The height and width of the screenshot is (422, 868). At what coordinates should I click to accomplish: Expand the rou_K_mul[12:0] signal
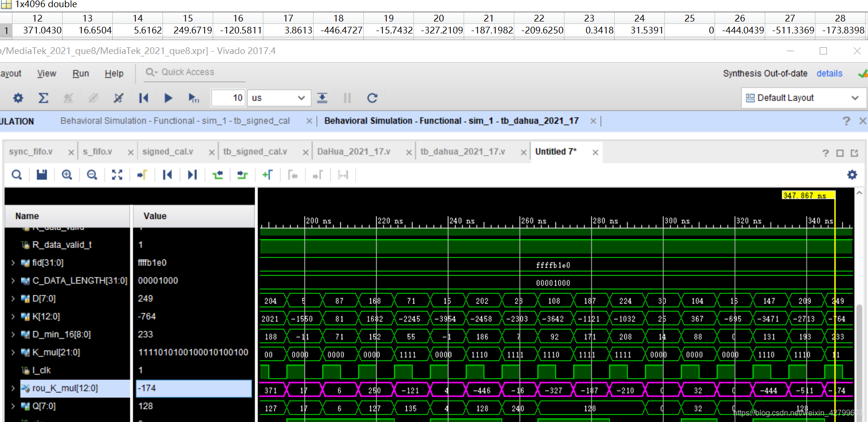click(x=13, y=388)
